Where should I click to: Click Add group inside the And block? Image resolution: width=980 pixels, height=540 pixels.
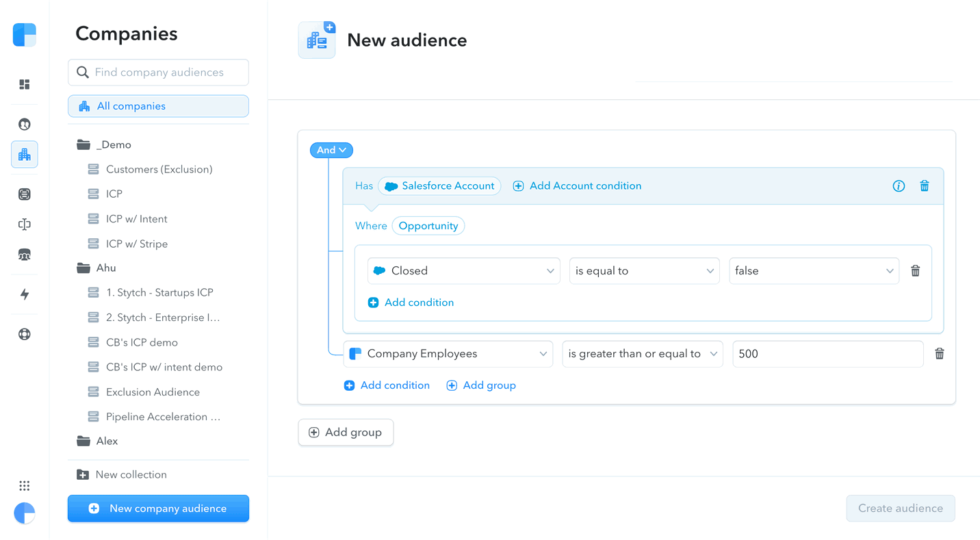[x=481, y=385]
